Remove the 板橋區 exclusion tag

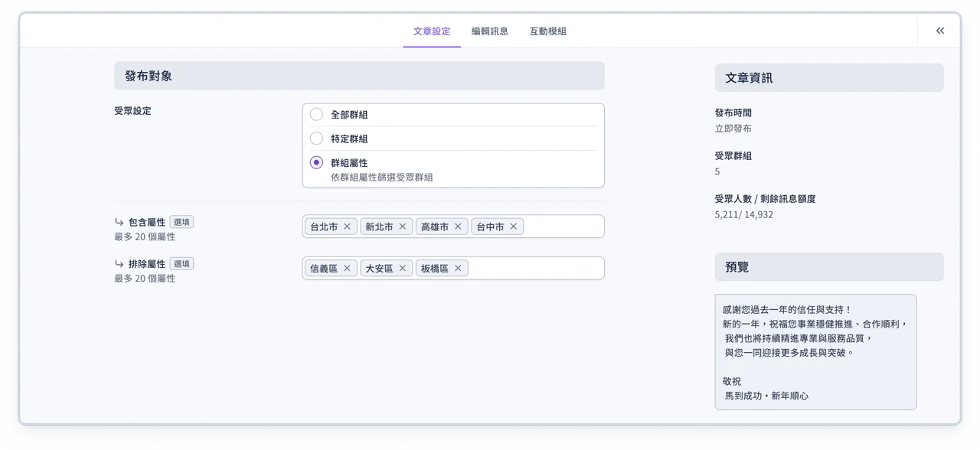[458, 268]
